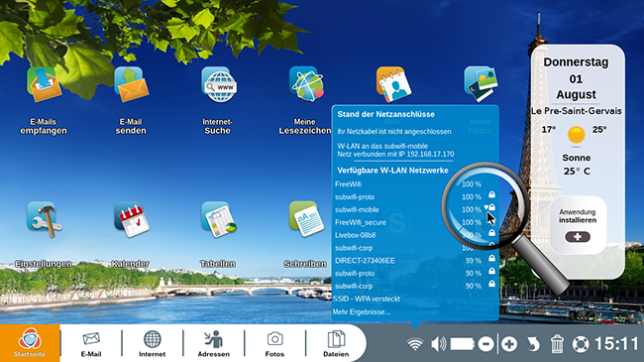
Task: Select the Livebox-08b8 network
Action: coord(415,235)
